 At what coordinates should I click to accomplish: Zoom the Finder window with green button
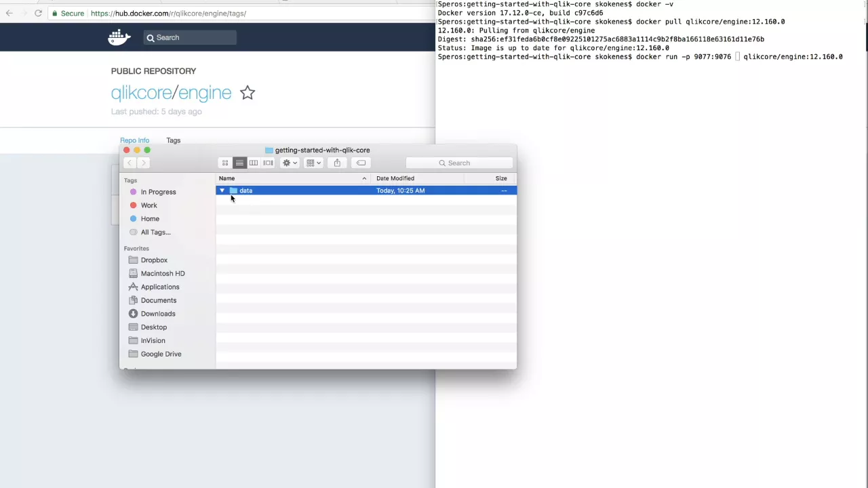[147, 150]
